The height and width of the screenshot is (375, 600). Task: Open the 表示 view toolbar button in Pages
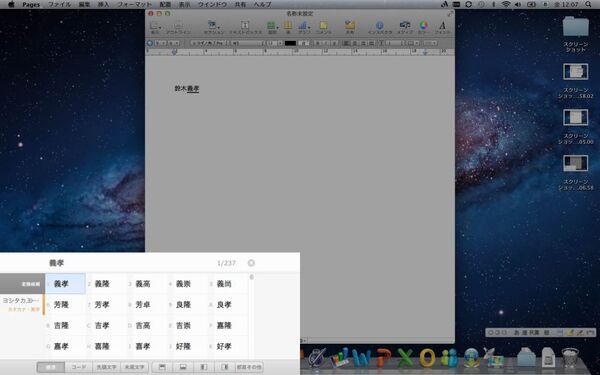coord(155,28)
